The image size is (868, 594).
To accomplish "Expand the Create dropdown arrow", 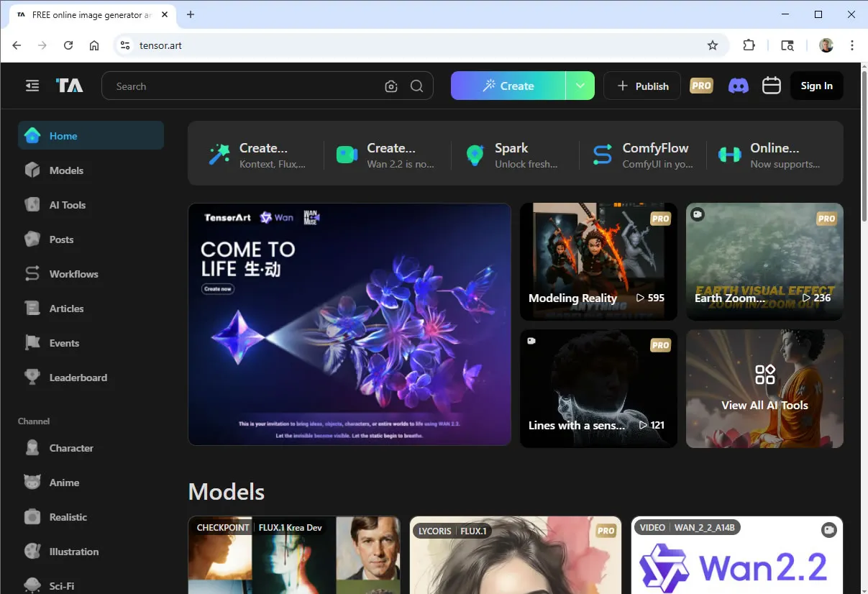I will (580, 86).
